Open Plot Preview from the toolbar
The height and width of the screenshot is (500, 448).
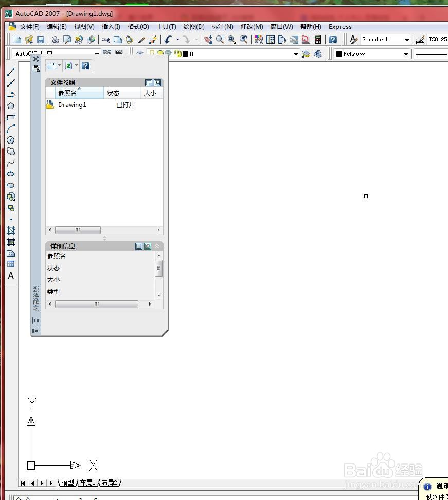pyautogui.click(x=67, y=40)
